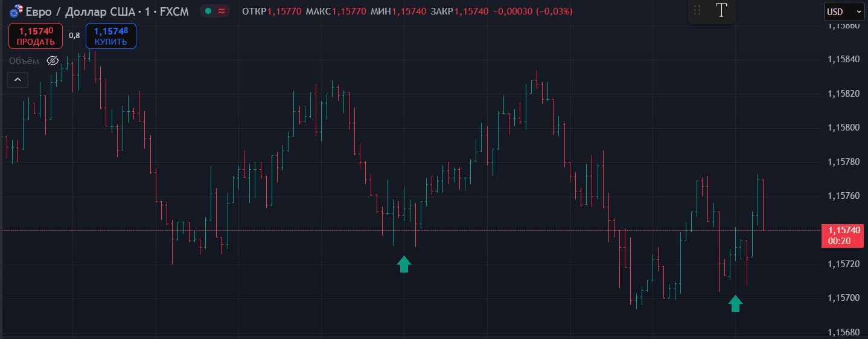Show the hidden Объём indicator via eye icon

(53, 60)
